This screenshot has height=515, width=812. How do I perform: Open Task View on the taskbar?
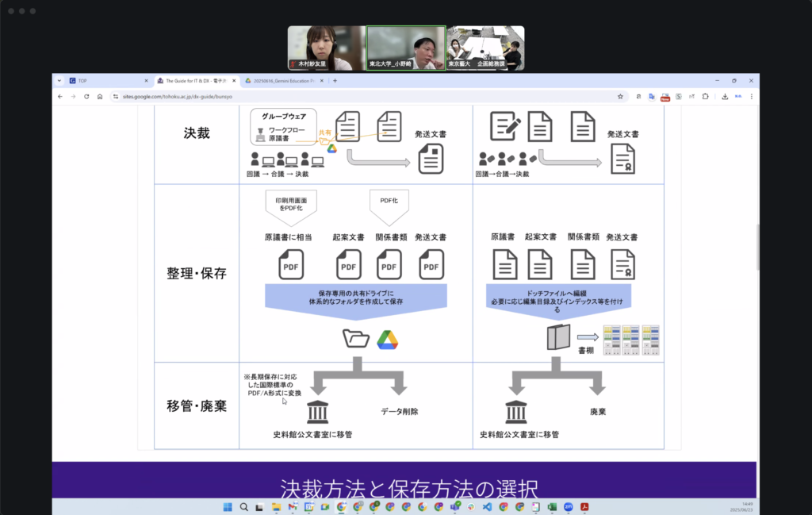(259, 507)
